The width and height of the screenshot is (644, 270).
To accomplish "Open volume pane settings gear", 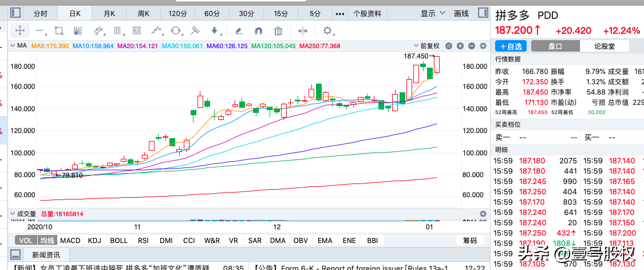I will point(483,214).
